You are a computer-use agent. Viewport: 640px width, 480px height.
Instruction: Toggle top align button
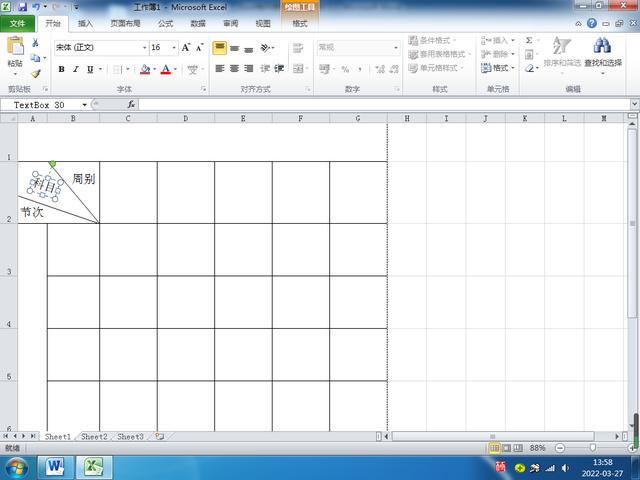[220, 48]
